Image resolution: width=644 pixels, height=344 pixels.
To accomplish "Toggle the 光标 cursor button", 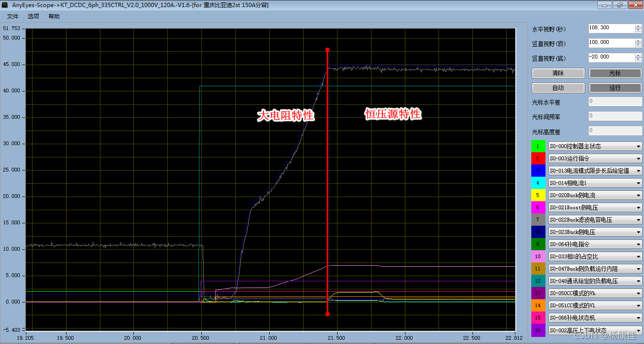I will pos(615,74).
